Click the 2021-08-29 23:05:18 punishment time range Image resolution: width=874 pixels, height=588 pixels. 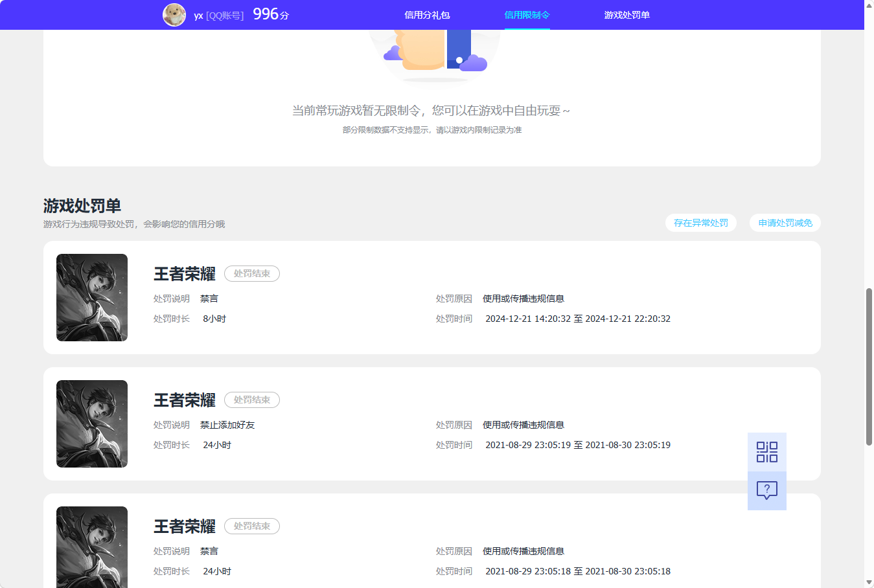tap(578, 571)
